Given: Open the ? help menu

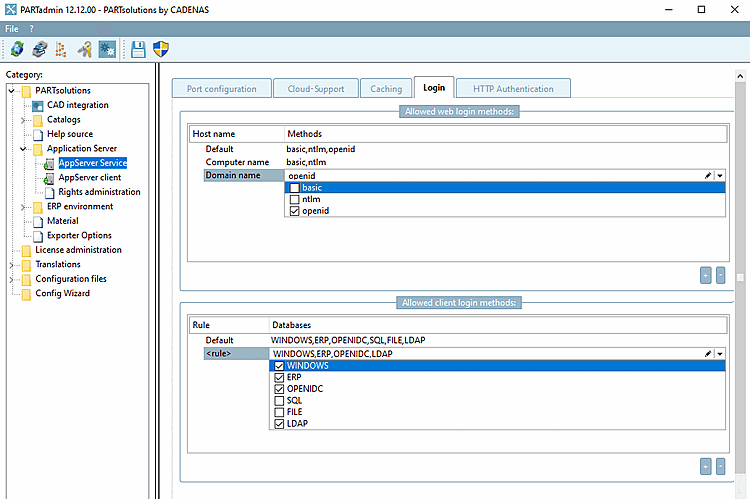Looking at the screenshot, I should click(x=32, y=29).
